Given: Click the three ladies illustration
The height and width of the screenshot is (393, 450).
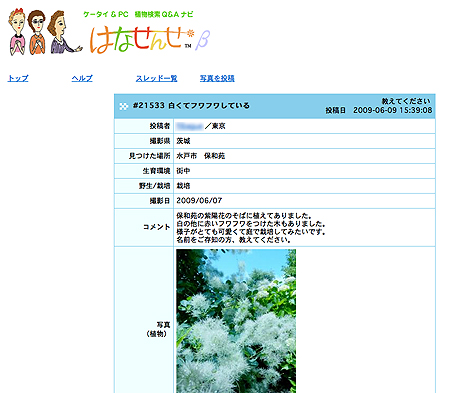Looking at the screenshot, I should 44,32.
